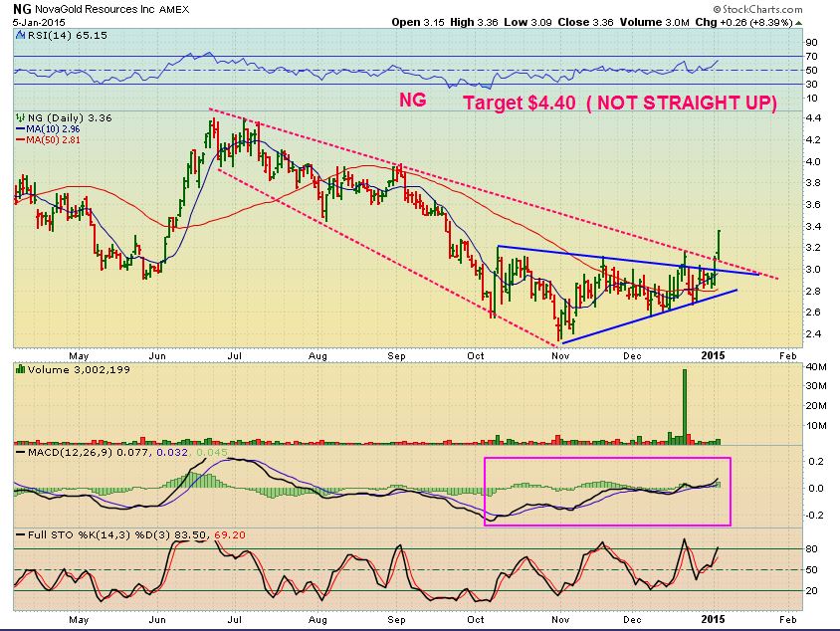The height and width of the screenshot is (631, 840).
Task: Click the 4.0 price axis label
Action: [x=813, y=162]
